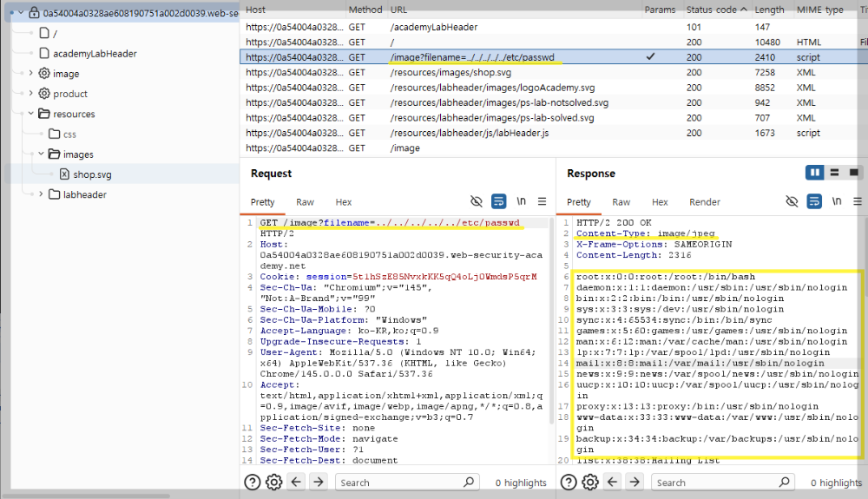
Task: Select the logoAcademy.svg request row
Action: point(554,88)
